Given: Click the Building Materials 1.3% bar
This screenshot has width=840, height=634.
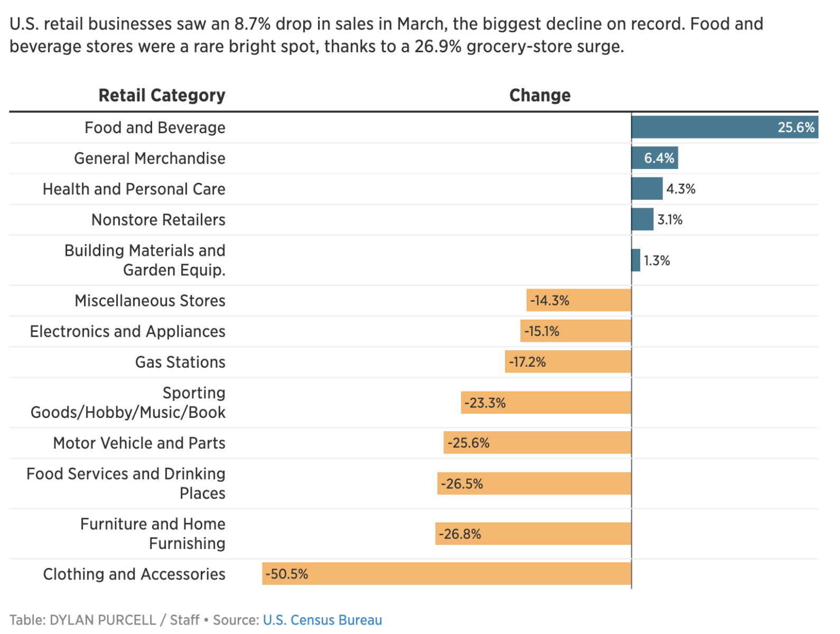Looking at the screenshot, I should (x=636, y=260).
